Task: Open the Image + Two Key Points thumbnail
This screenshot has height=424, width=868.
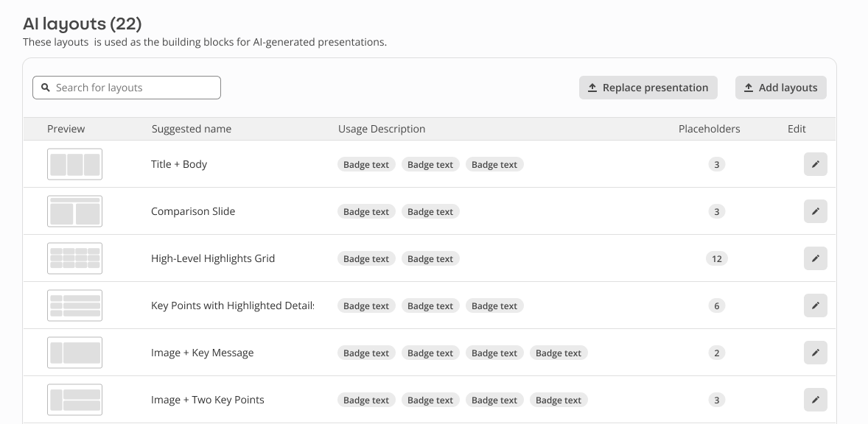Action: pos(74,400)
